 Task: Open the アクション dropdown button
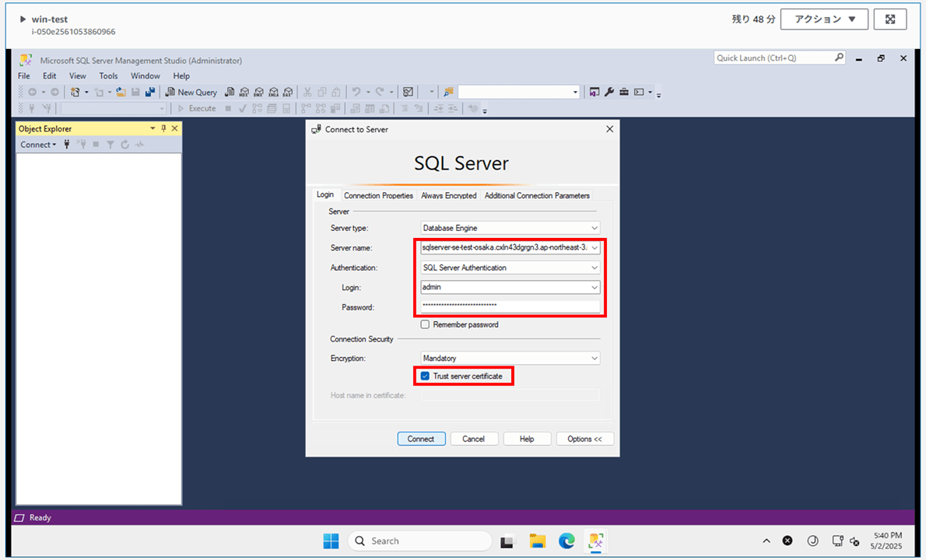coord(824,19)
